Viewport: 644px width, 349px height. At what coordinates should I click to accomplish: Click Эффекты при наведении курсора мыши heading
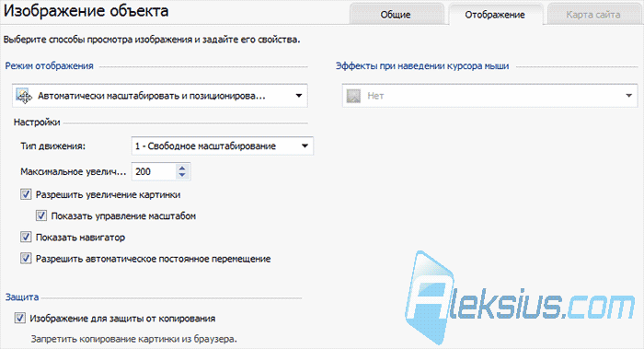click(x=422, y=65)
